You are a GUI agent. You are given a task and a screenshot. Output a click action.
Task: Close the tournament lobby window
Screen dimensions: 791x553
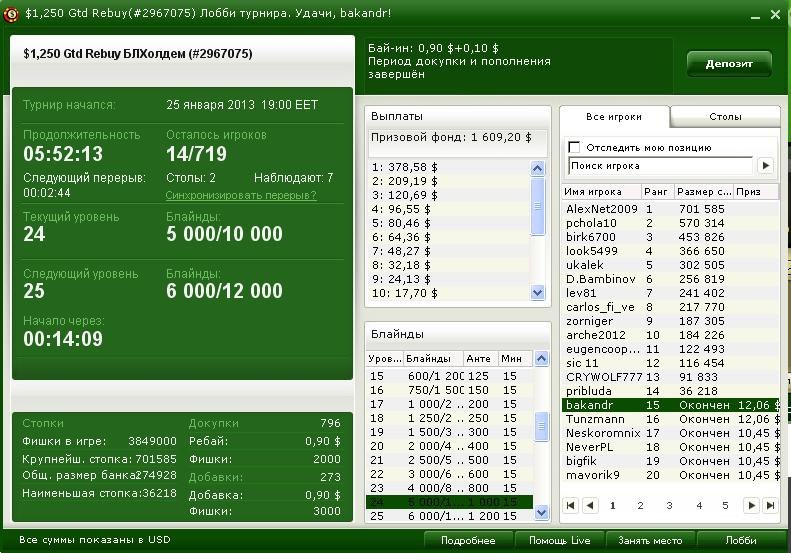tap(775, 15)
